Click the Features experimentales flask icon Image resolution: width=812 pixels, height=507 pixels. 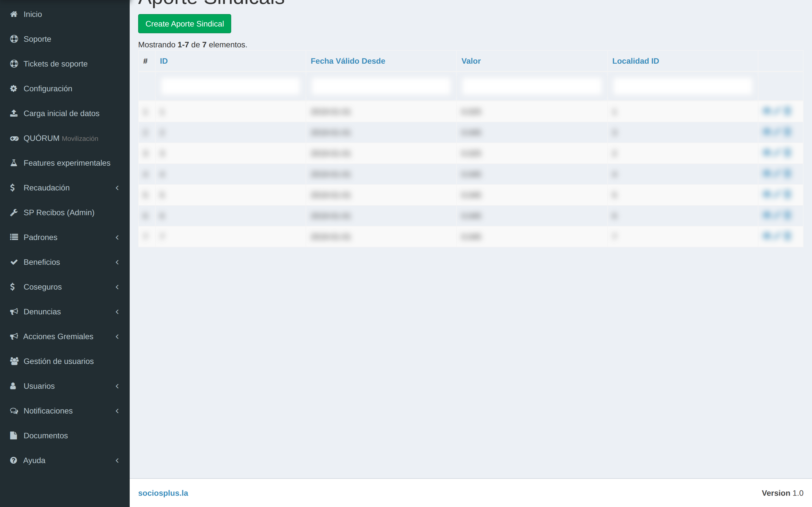[14, 163]
